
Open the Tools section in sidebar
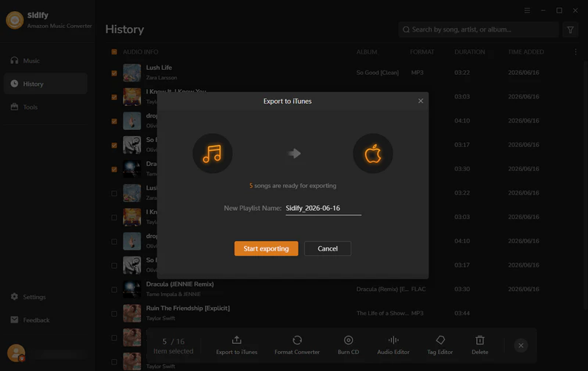pyautogui.click(x=46, y=107)
